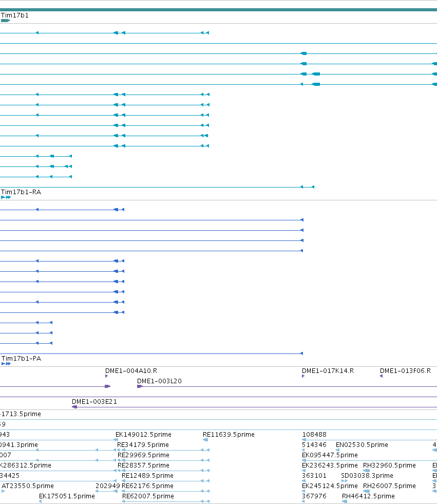Select EST SD03038.3prime
Screen dimensions: 437x504
[367, 476]
